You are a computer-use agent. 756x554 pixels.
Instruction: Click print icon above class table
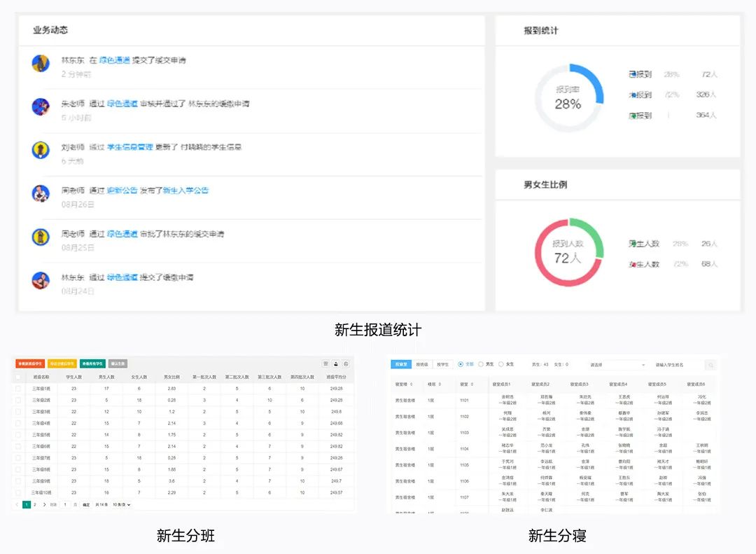pyautogui.click(x=346, y=364)
